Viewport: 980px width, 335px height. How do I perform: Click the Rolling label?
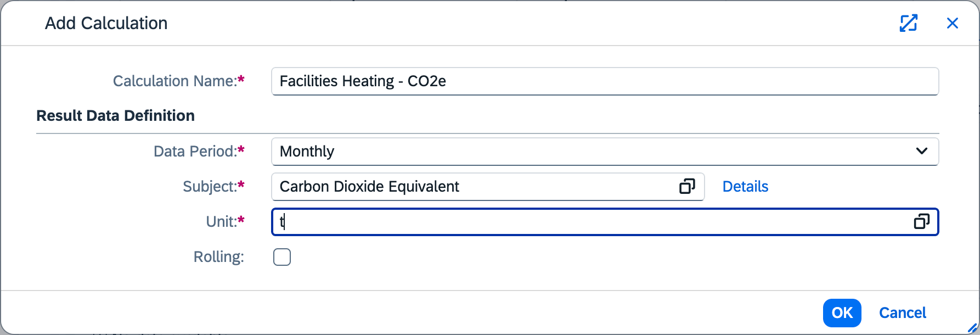coord(218,257)
